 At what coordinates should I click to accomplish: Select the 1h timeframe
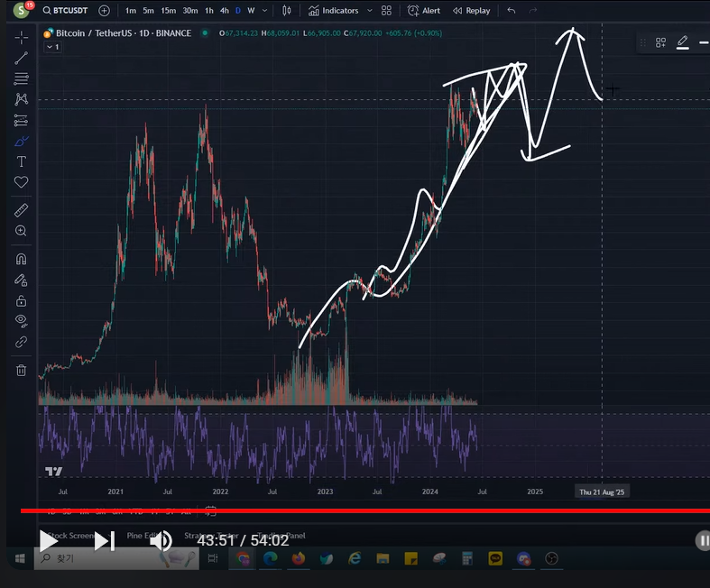(x=208, y=11)
